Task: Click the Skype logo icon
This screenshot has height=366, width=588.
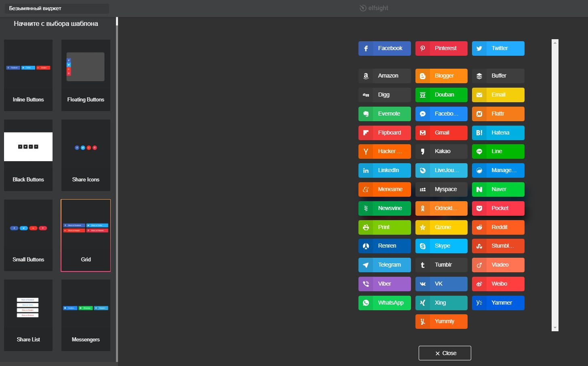Action: (x=423, y=246)
